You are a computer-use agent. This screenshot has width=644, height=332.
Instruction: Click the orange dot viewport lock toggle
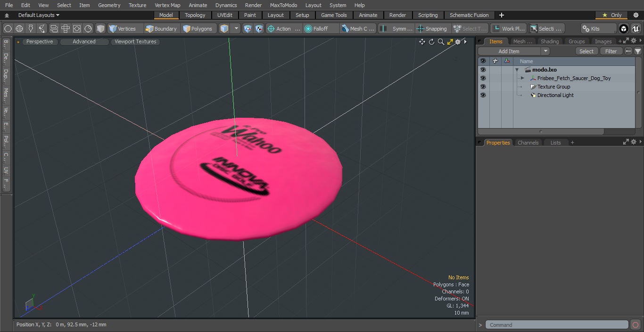click(18, 42)
